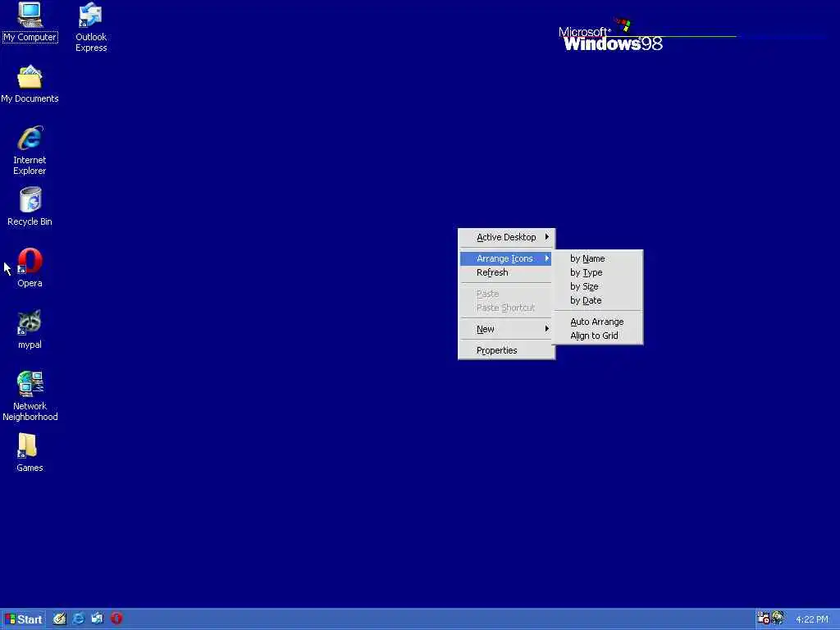The width and height of the screenshot is (840, 630).
Task: Click the 4:22 PM taskbar clock
Action: click(811, 619)
